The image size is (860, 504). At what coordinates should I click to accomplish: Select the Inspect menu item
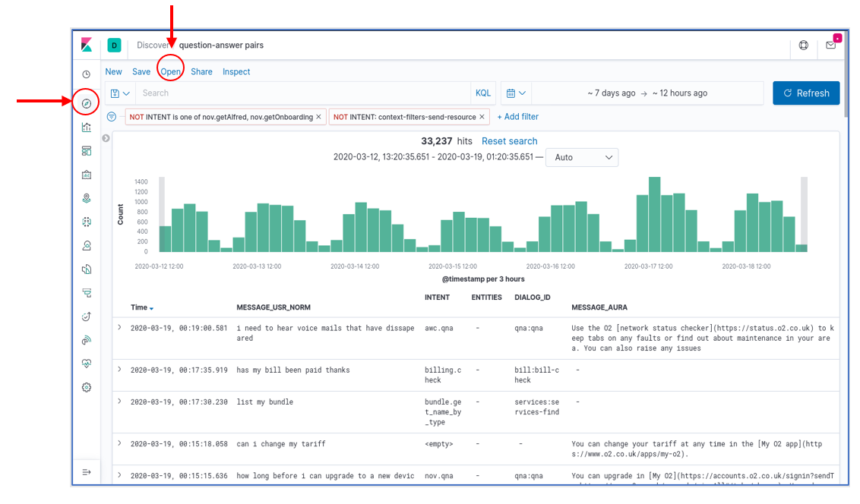[236, 72]
